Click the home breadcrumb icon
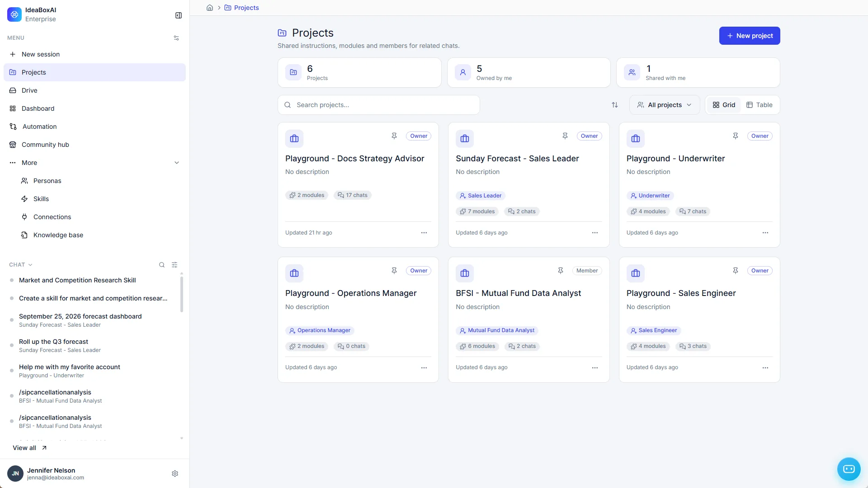868x488 pixels. 210,8
